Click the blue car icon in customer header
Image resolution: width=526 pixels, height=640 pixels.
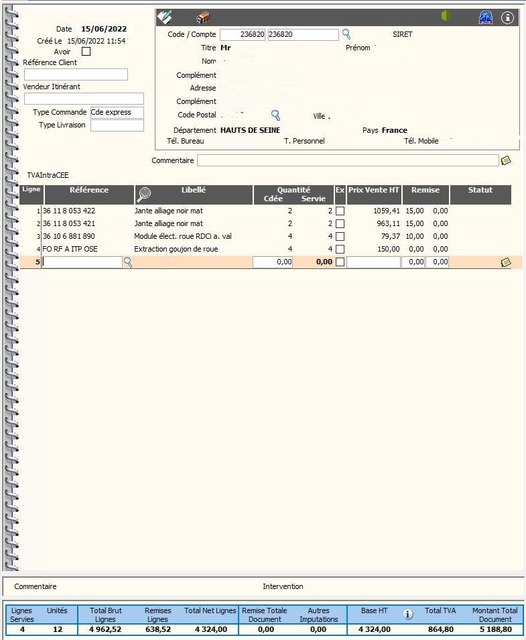486,18
